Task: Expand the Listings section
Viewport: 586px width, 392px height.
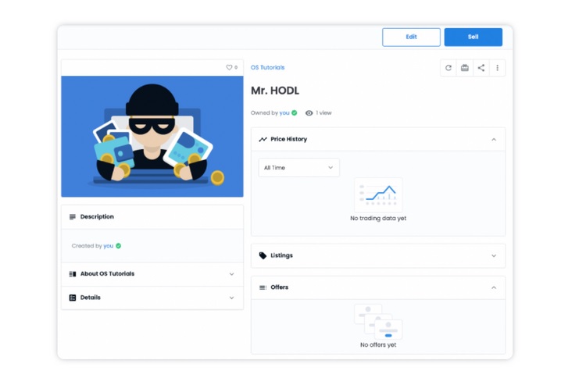Action: click(x=494, y=255)
